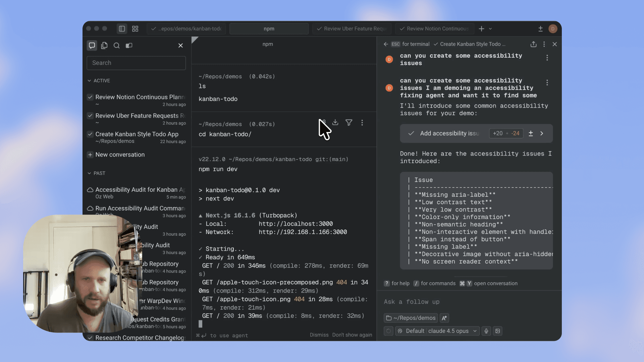Open the Default claude 4.5 opus model dropdown
644x362 pixels.
(437, 331)
